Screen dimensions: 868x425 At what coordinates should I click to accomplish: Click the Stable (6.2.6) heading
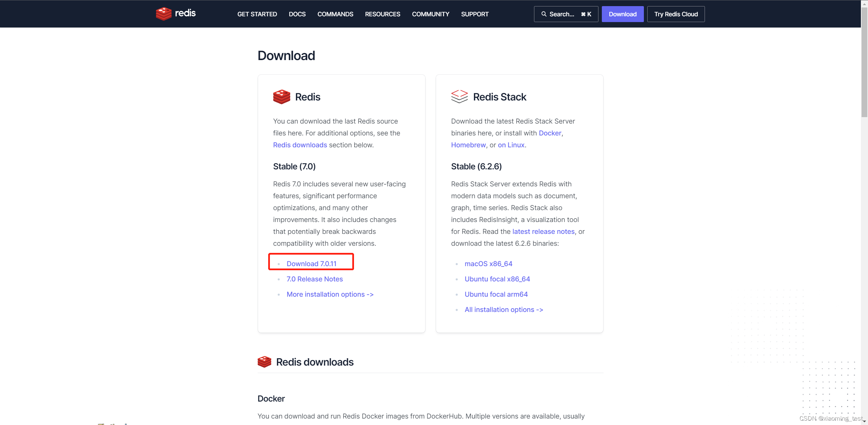tap(476, 166)
